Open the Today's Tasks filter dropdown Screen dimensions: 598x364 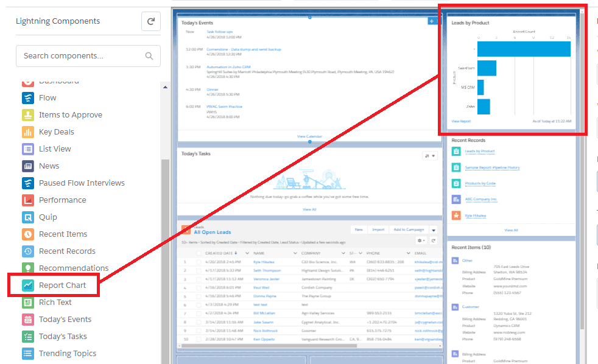(x=430, y=156)
